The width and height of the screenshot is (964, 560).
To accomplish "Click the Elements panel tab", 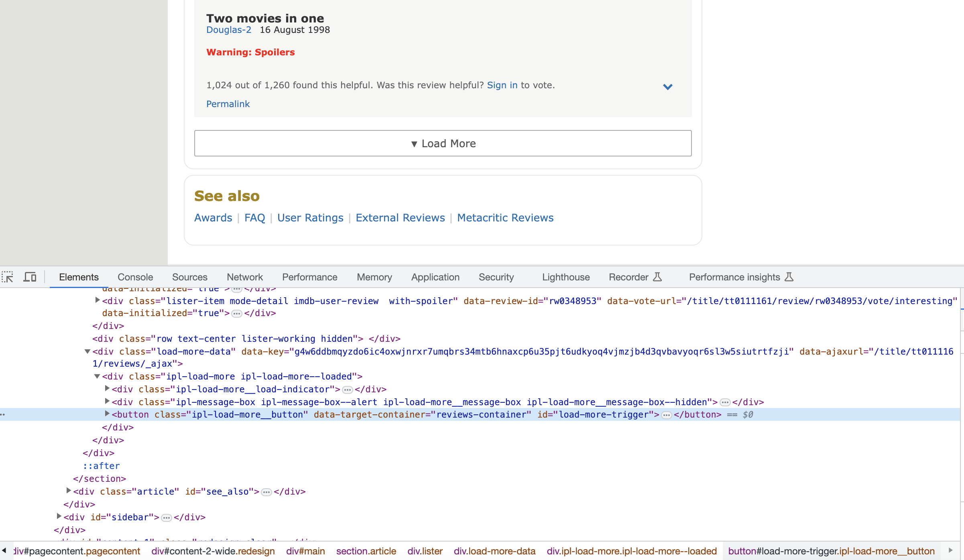I will point(78,277).
